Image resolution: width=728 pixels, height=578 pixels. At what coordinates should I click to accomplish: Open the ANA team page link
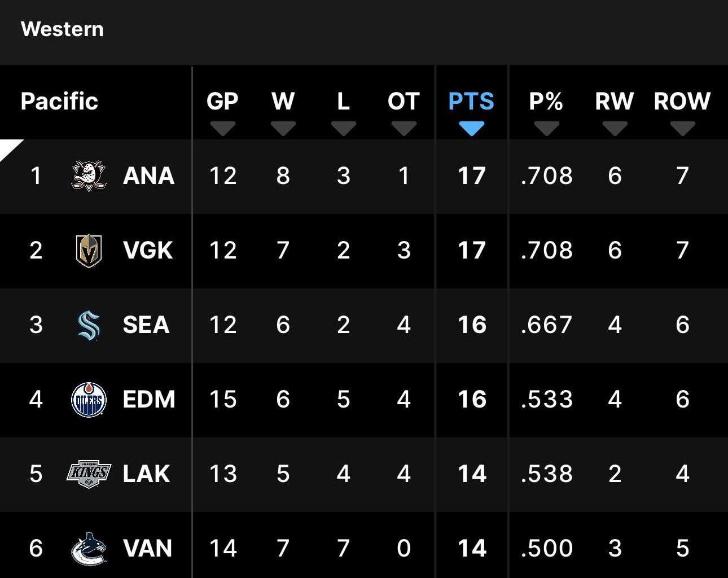148,176
